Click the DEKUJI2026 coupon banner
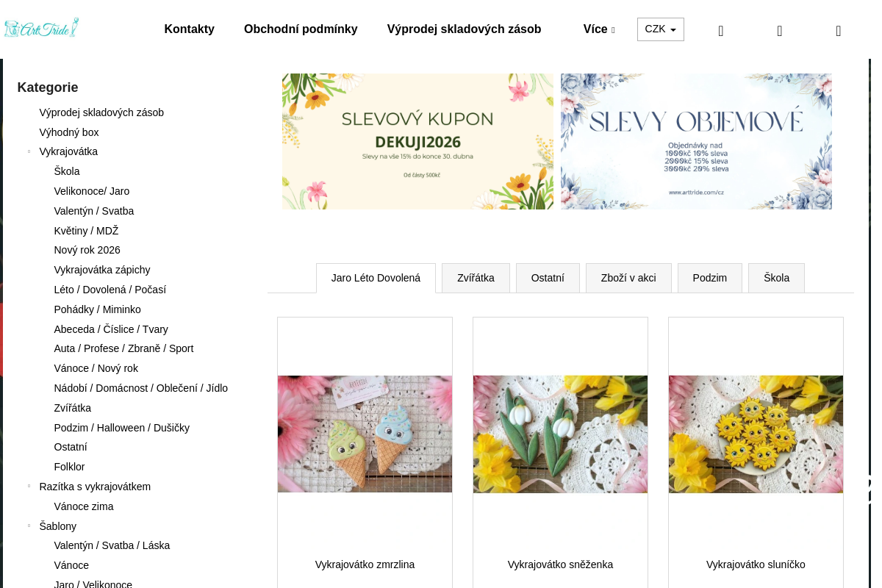Screen dimensions: 882x588 click(417, 141)
